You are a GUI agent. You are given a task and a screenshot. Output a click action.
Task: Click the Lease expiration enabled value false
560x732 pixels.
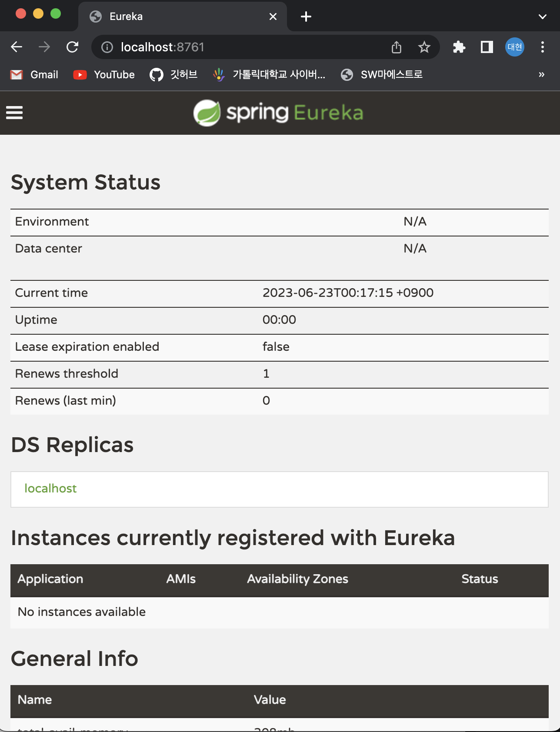(276, 347)
